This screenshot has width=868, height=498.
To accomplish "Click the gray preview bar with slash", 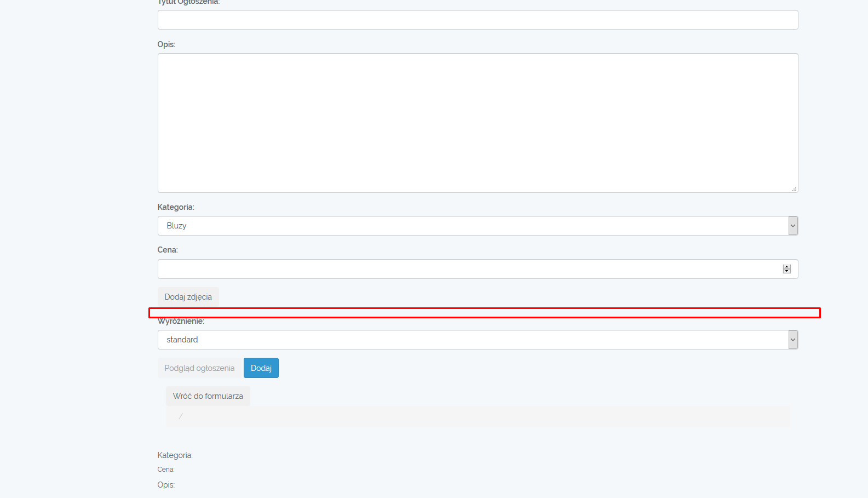I will (x=478, y=416).
